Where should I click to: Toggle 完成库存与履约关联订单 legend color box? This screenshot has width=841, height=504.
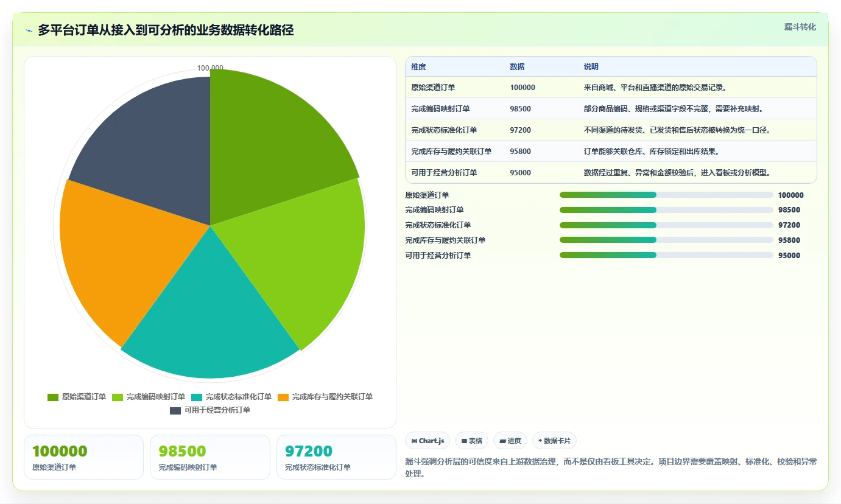tap(283, 397)
